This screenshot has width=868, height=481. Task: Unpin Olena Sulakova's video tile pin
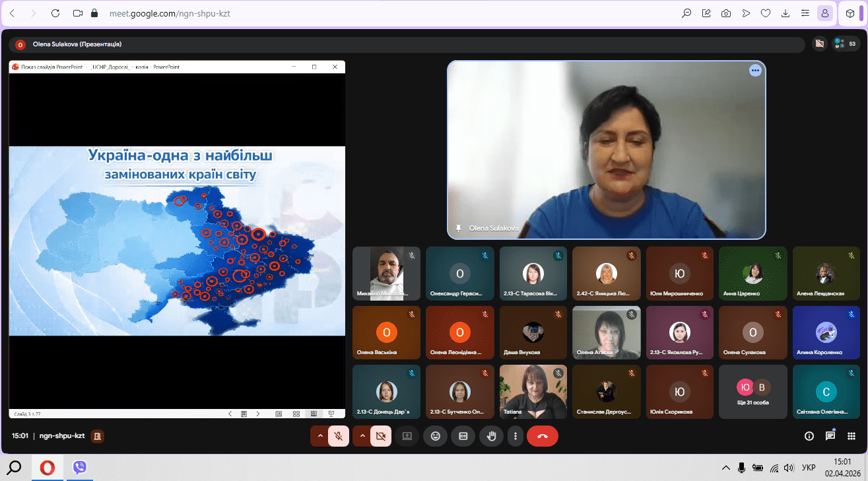click(x=459, y=228)
